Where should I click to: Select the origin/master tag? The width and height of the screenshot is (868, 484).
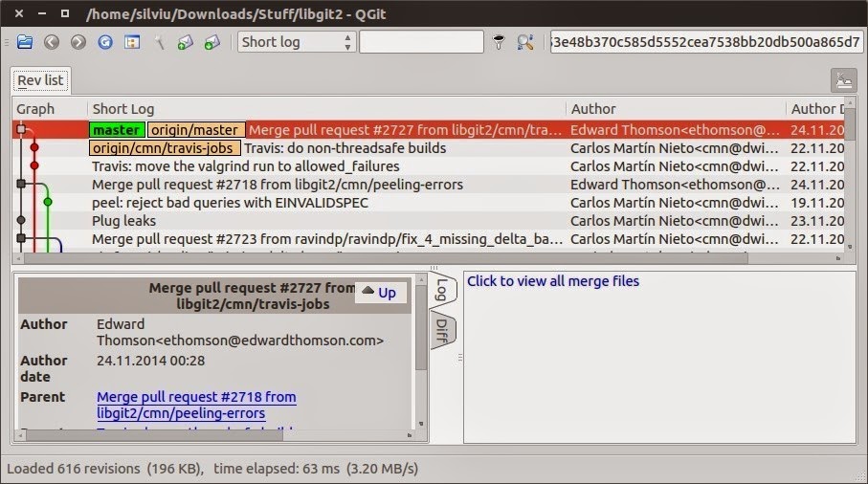(x=196, y=130)
